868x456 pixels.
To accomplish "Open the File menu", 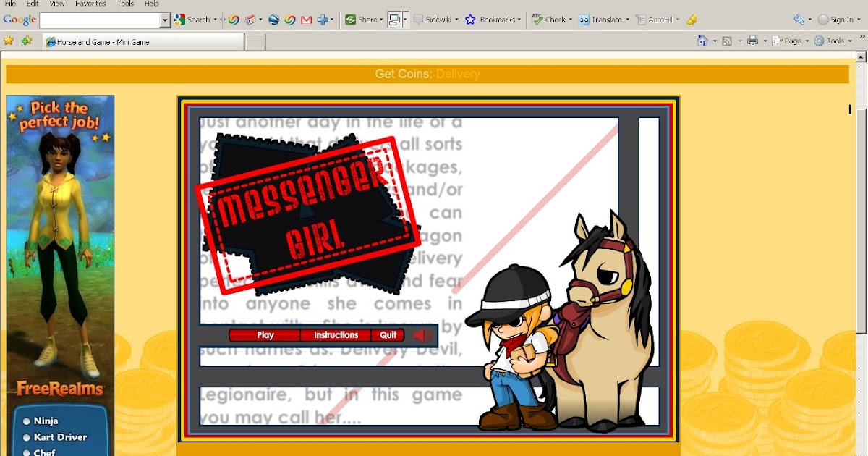I will (x=10, y=4).
